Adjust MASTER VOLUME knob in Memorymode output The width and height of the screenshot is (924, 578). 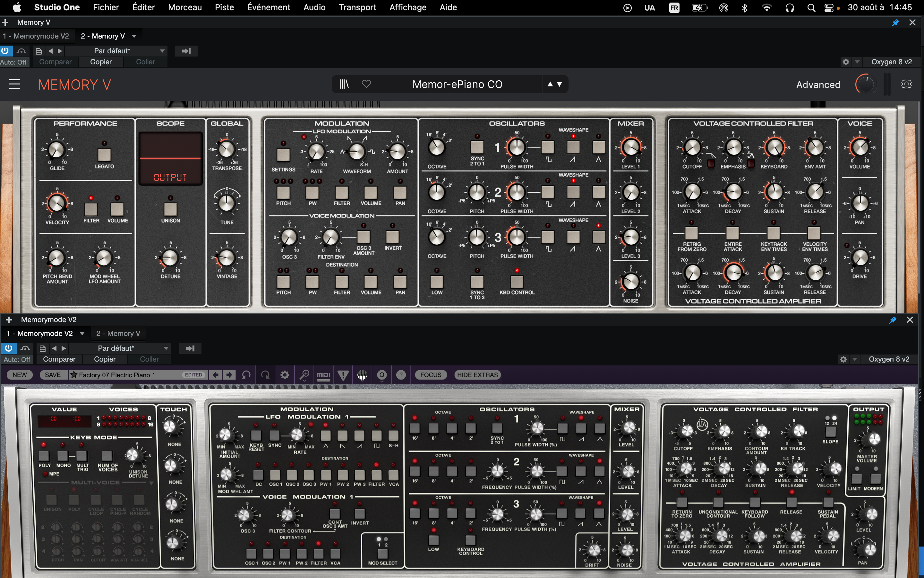(x=874, y=439)
